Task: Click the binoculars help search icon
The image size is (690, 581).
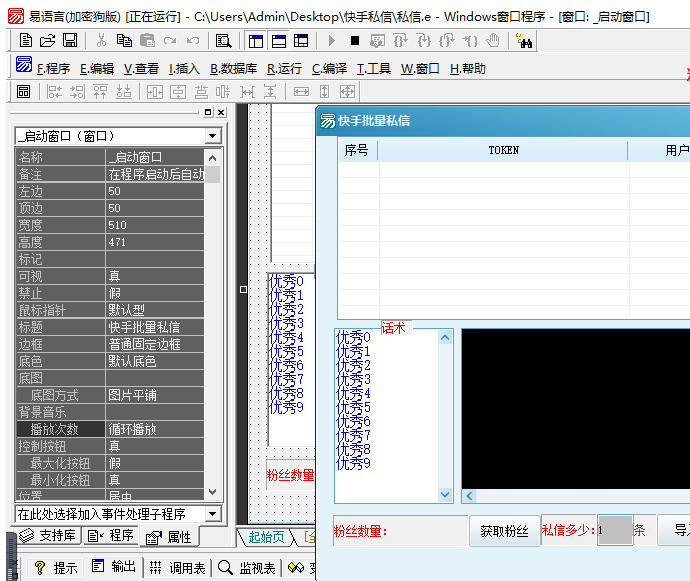Action: (x=524, y=40)
